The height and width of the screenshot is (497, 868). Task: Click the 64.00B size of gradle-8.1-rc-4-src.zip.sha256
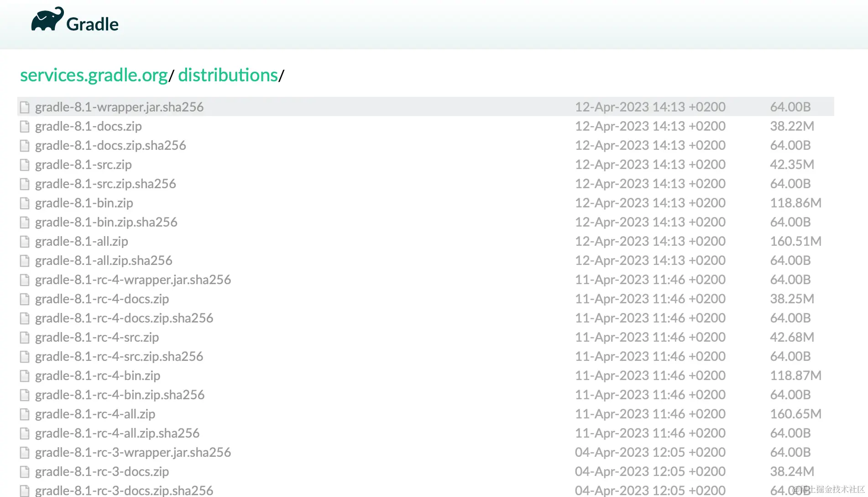(x=790, y=356)
